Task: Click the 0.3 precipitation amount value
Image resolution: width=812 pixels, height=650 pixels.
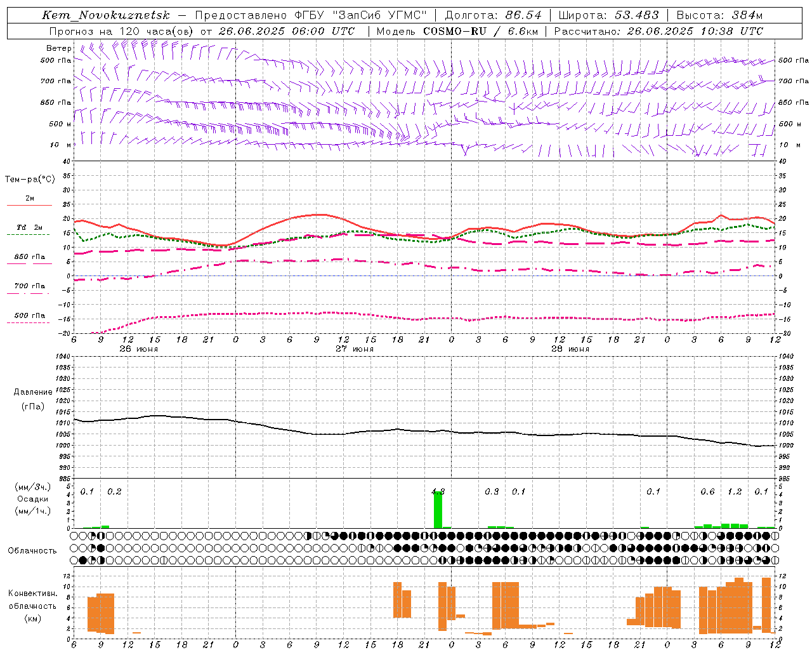Action: (492, 491)
